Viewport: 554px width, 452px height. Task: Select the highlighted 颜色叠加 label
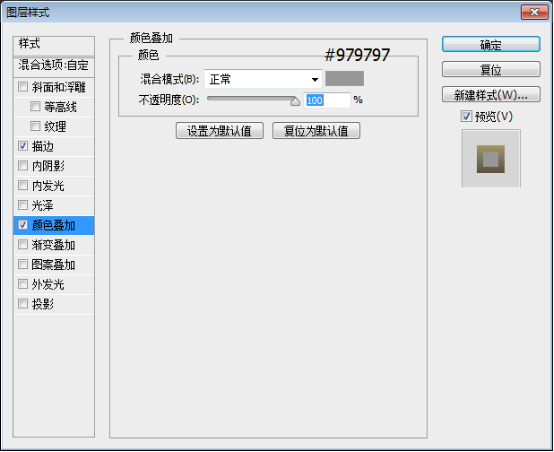53,225
